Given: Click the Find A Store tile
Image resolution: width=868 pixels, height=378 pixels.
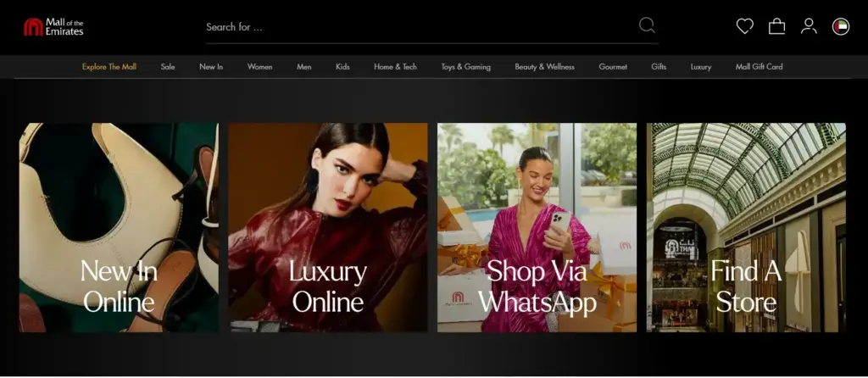Looking at the screenshot, I should click(x=746, y=227).
